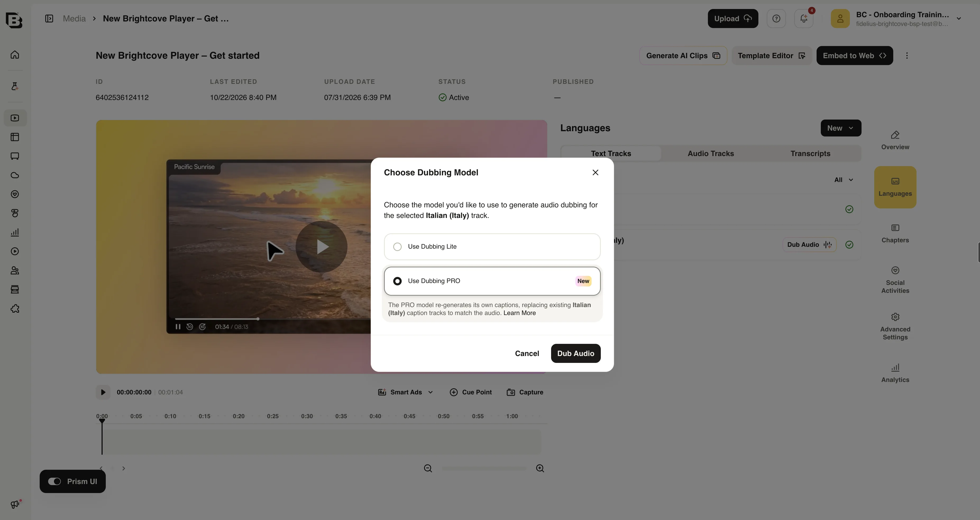Open Analytics in the right panel

tap(895, 373)
